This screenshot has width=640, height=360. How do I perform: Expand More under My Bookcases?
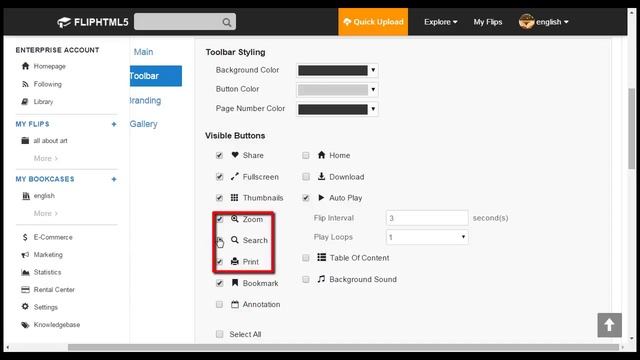point(46,213)
